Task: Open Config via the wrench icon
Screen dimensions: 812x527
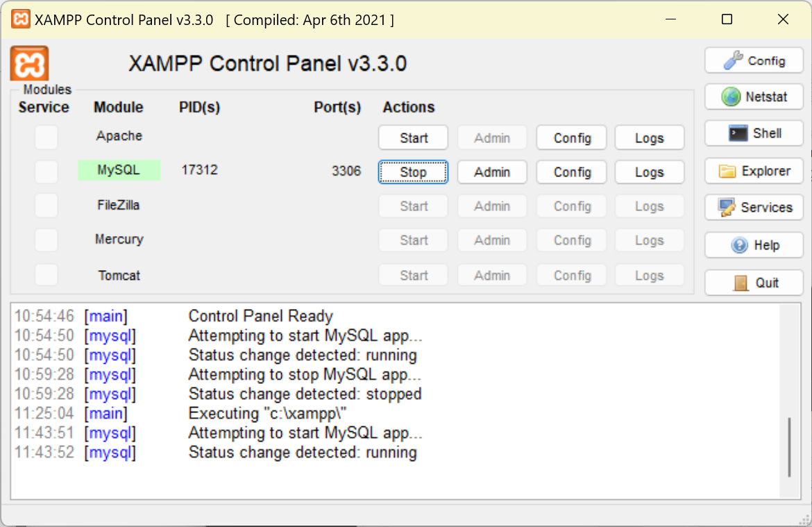Action: point(734,61)
